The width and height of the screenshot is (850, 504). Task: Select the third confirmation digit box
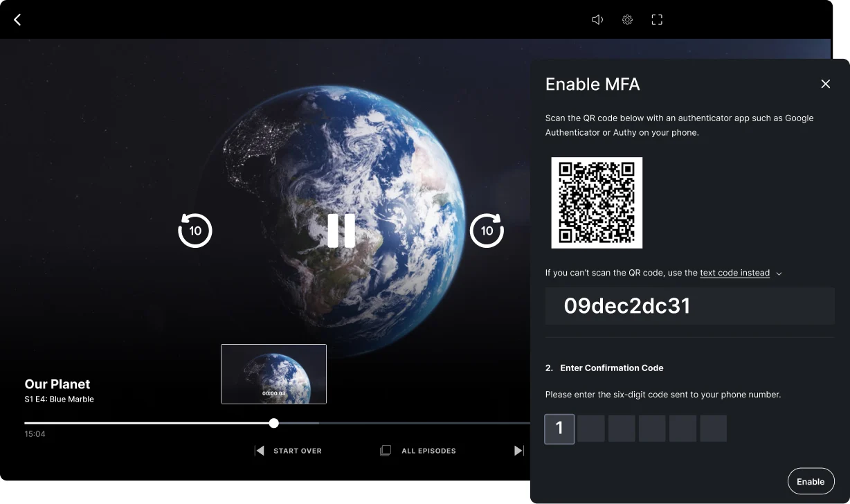[622, 429]
